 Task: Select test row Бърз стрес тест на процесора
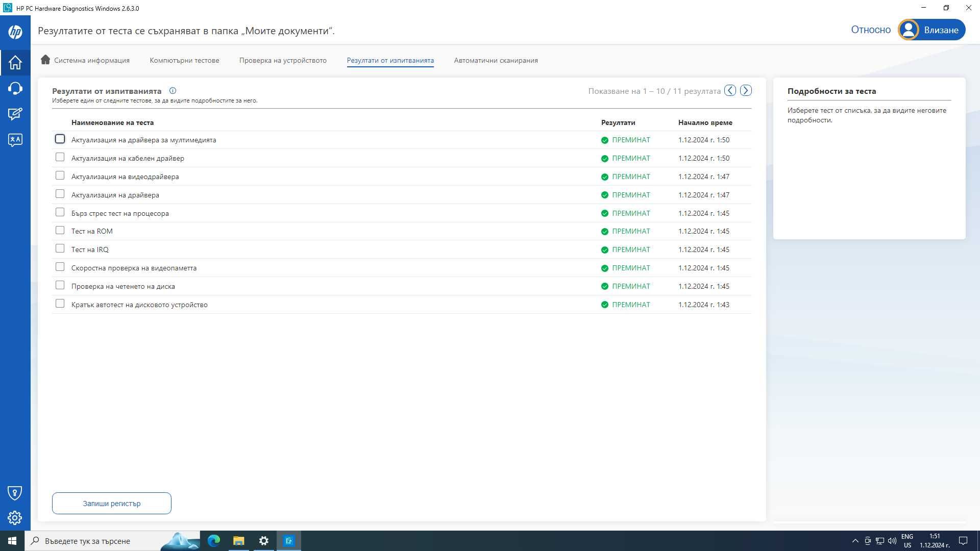(401, 213)
